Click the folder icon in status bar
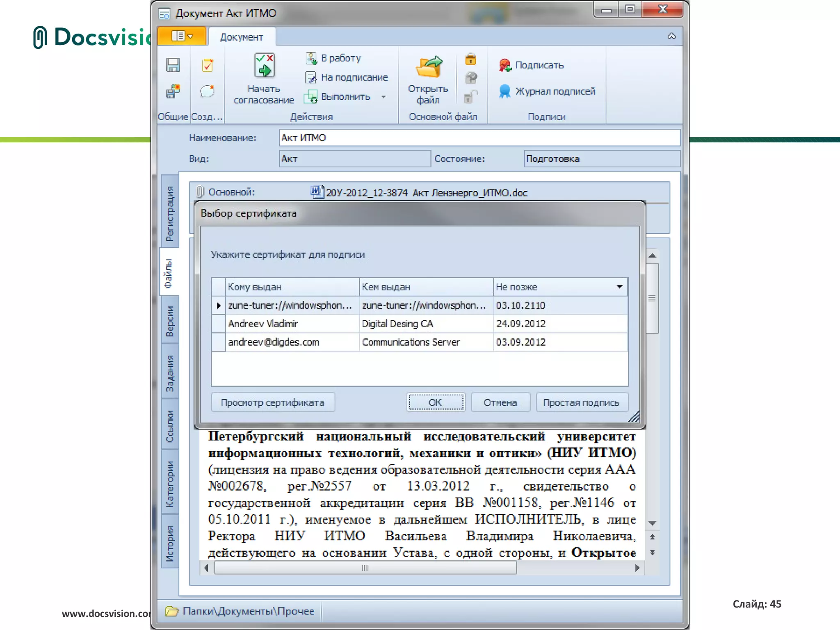The height and width of the screenshot is (630, 840). (x=172, y=611)
